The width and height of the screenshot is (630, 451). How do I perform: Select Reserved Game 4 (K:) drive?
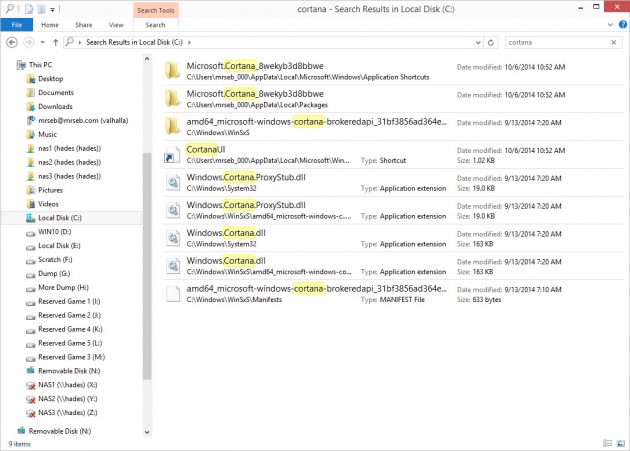(x=70, y=329)
